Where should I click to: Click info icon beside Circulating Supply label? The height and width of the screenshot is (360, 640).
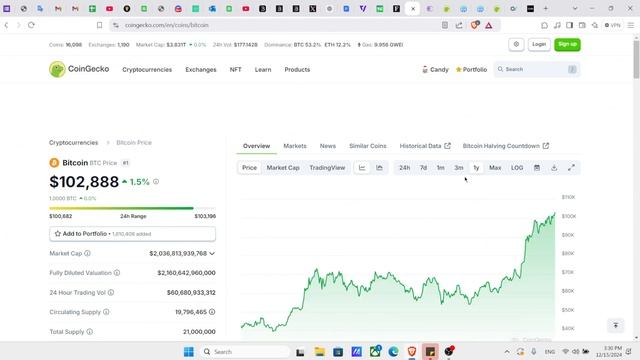click(106, 312)
